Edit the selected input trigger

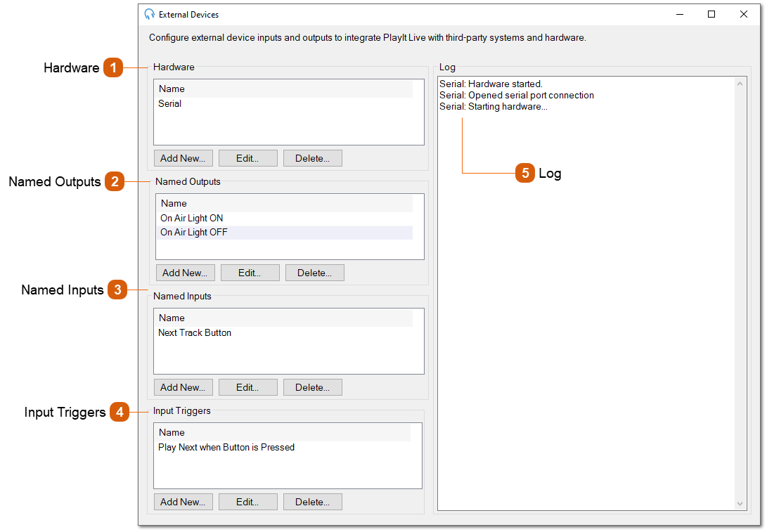pyautogui.click(x=247, y=502)
